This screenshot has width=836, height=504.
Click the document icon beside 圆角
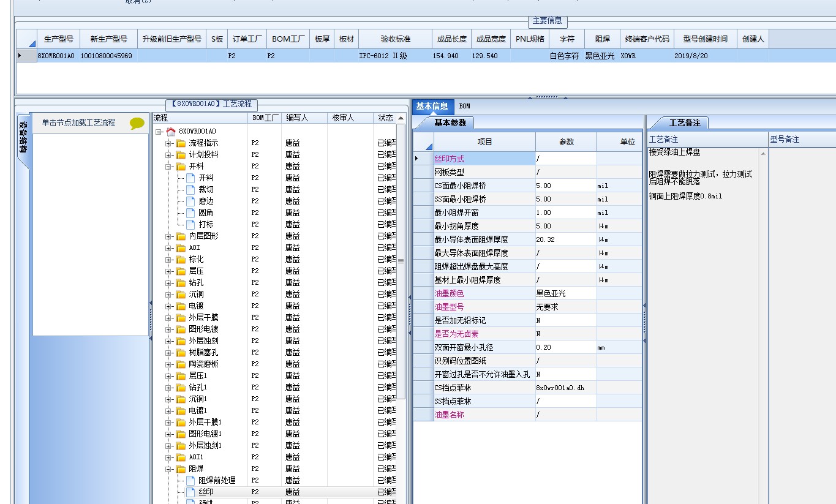click(x=190, y=213)
